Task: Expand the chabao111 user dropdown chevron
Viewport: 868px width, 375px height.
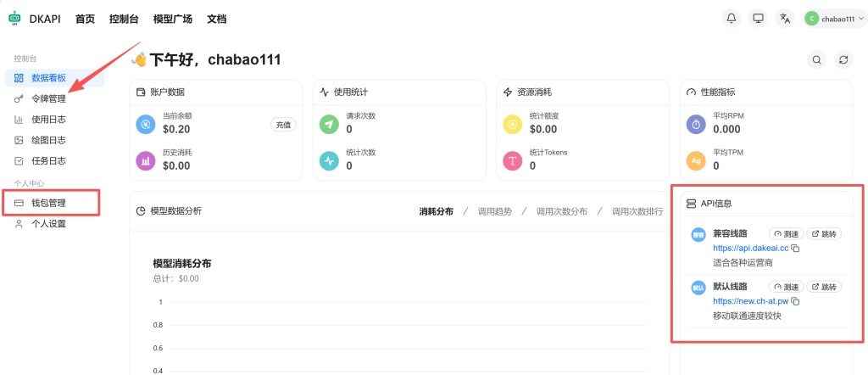Action: point(861,19)
